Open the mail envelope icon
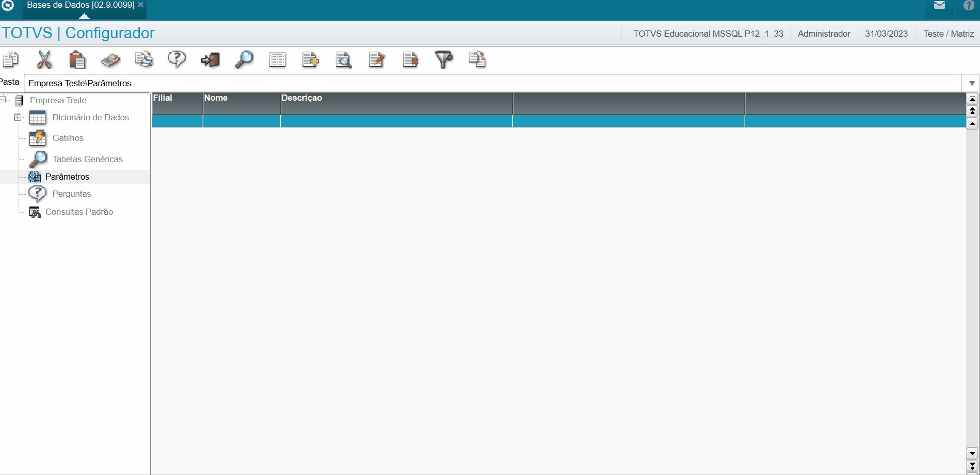The image size is (980, 475). pos(940,5)
